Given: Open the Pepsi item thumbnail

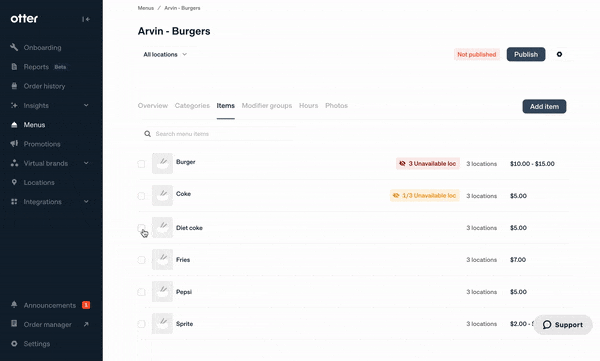Looking at the screenshot, I should tap(162, 292).
